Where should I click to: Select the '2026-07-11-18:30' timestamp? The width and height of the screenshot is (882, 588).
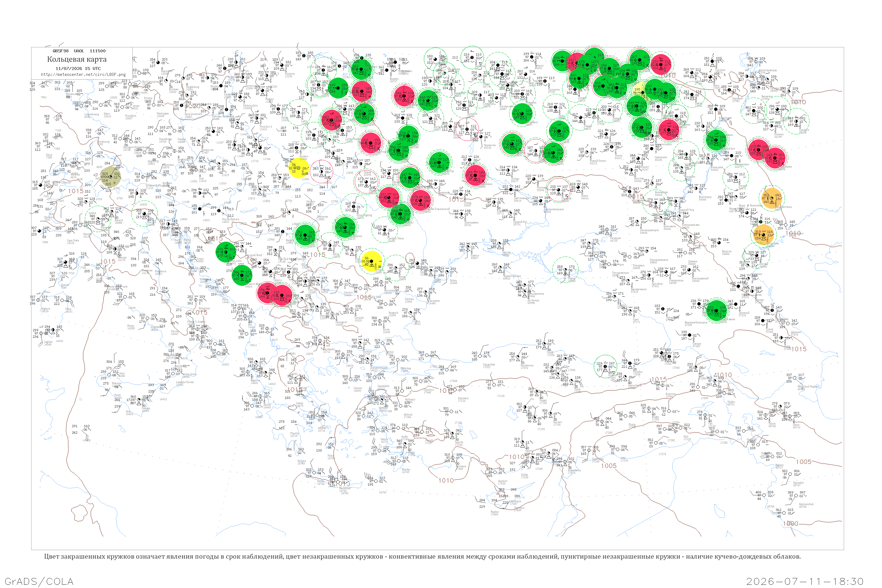805,581
